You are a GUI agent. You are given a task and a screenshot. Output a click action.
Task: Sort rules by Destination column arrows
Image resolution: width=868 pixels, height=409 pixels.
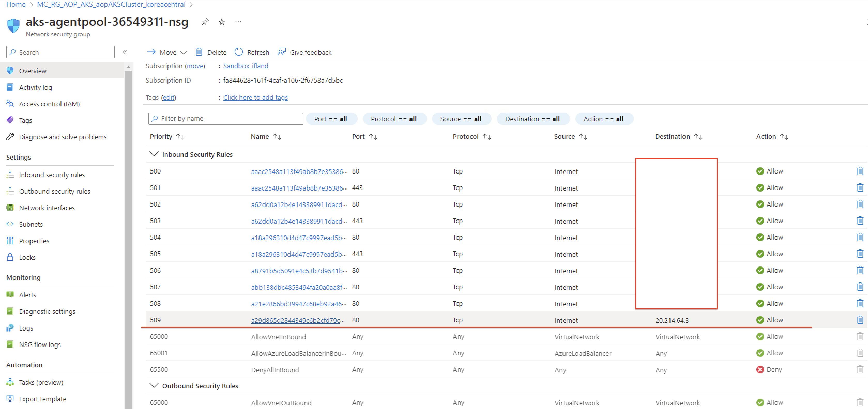[698, 137]
